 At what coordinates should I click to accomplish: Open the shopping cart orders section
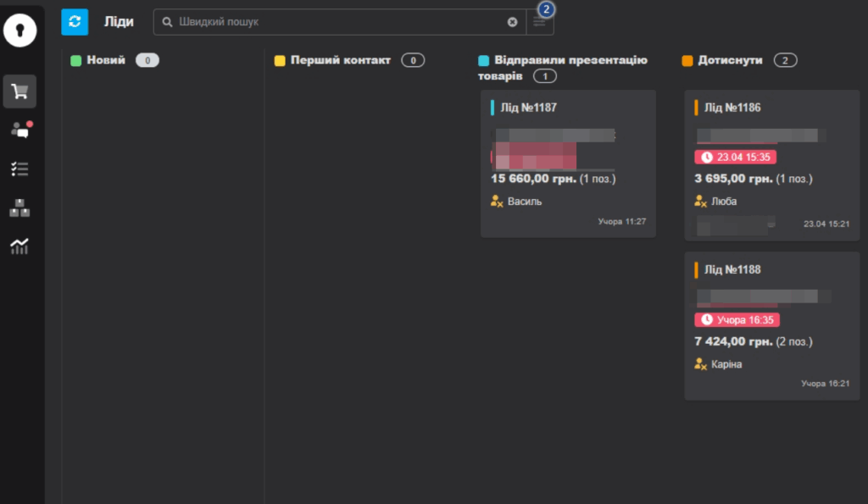click(19, 91)
